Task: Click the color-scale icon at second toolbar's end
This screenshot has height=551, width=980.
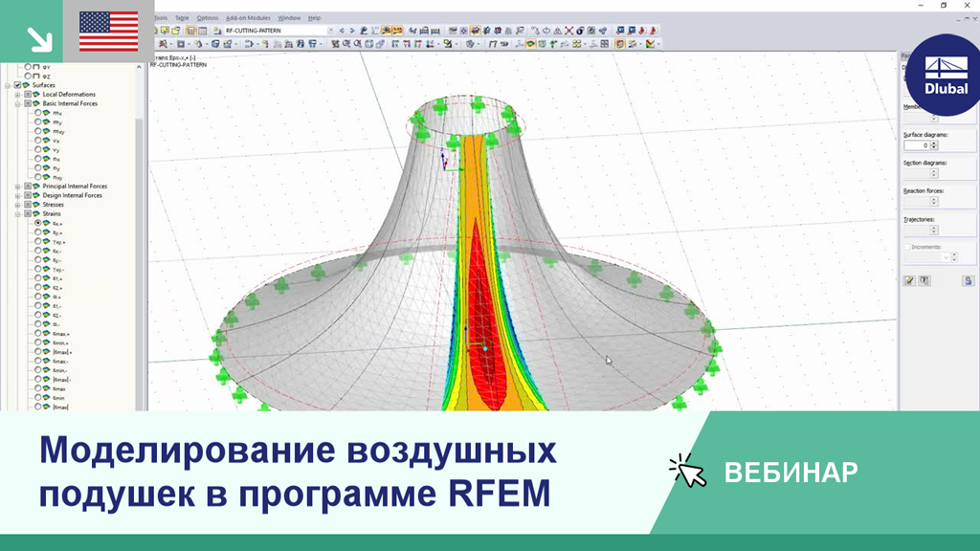Action: pyautogui.click(x=650, y=44)
